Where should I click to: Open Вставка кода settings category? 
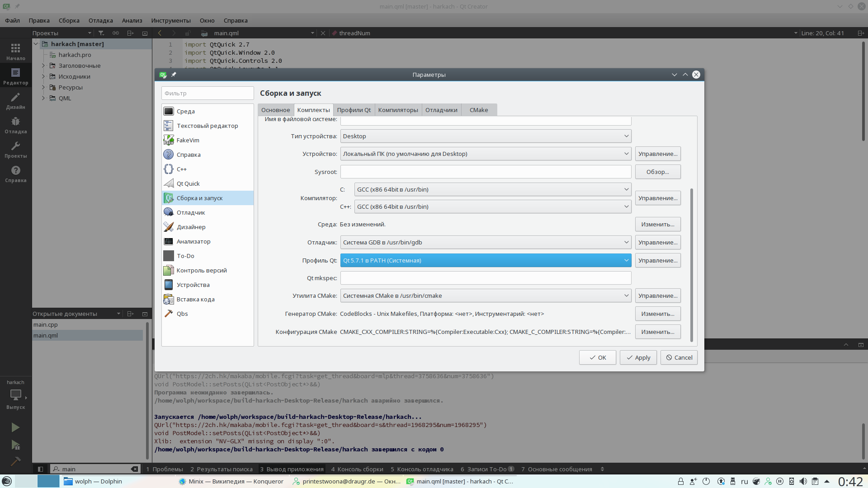(x=208, y=299)
